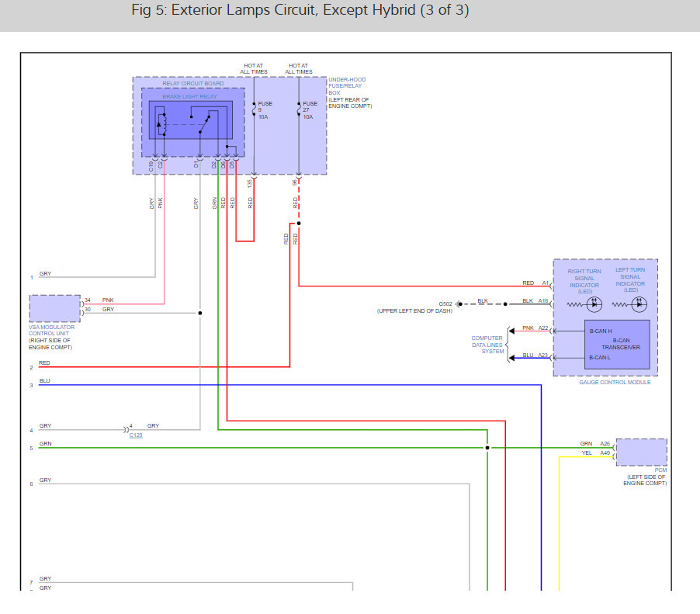This screenshot has width=700, height=614.
Task: Click the Under-Hood Fuse/Relay Box label
Action: click(x=348, y=86)
